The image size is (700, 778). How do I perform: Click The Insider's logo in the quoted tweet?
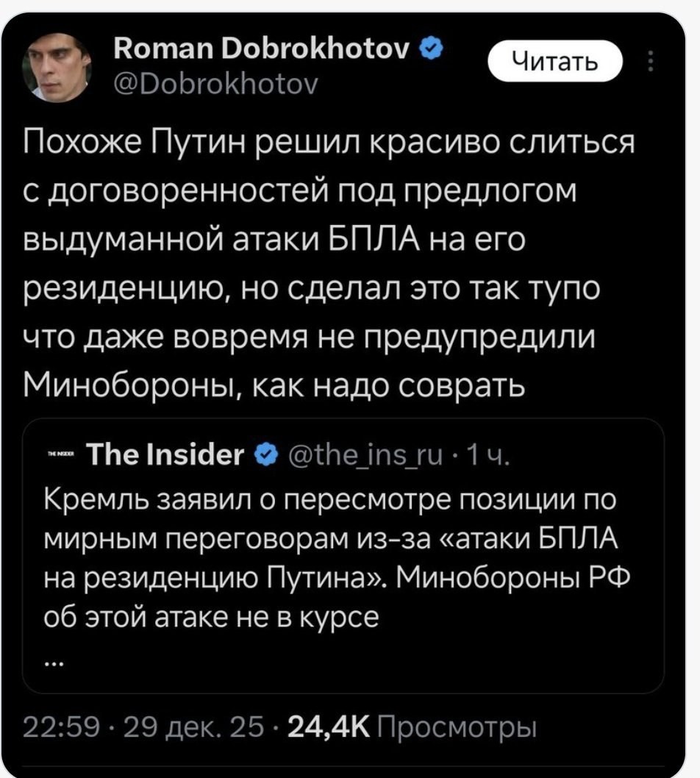[x=60, y=454]
